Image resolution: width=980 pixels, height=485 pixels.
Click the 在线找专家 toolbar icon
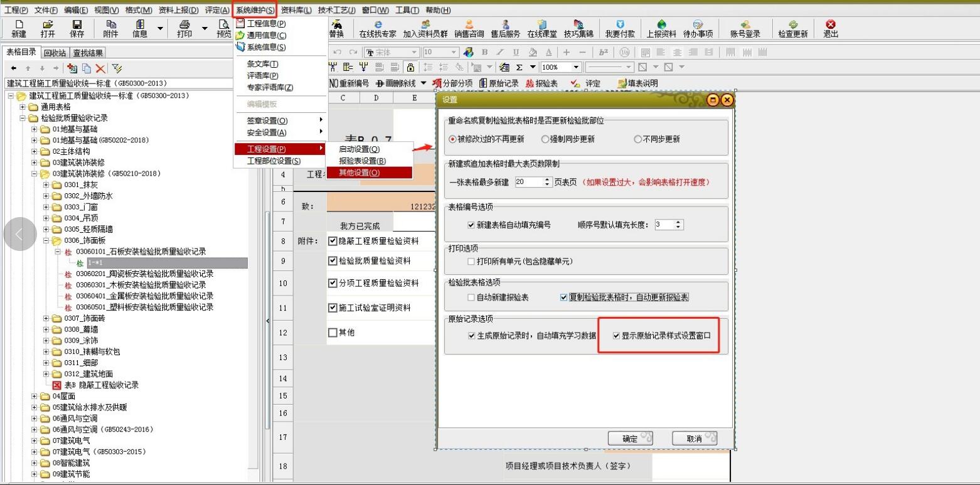click(x=377, y=28)
